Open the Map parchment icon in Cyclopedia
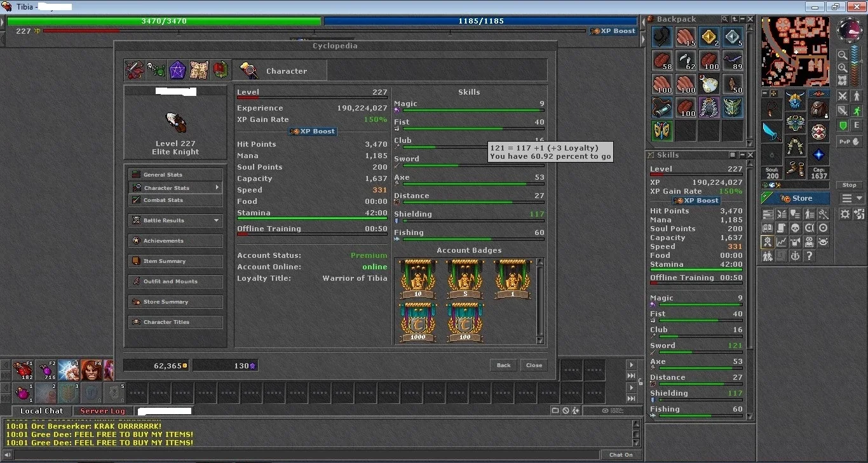Screen dimensions: 868x463 [x=199, y=70]
